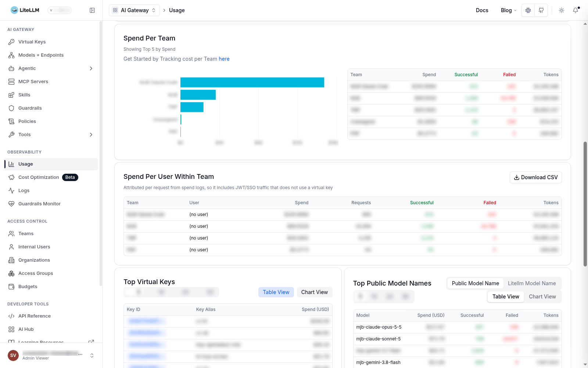Viewport: 588px width, 368px height.
Task: Follow the 'here' team cost tracking link
Action: tap(224, 59)
